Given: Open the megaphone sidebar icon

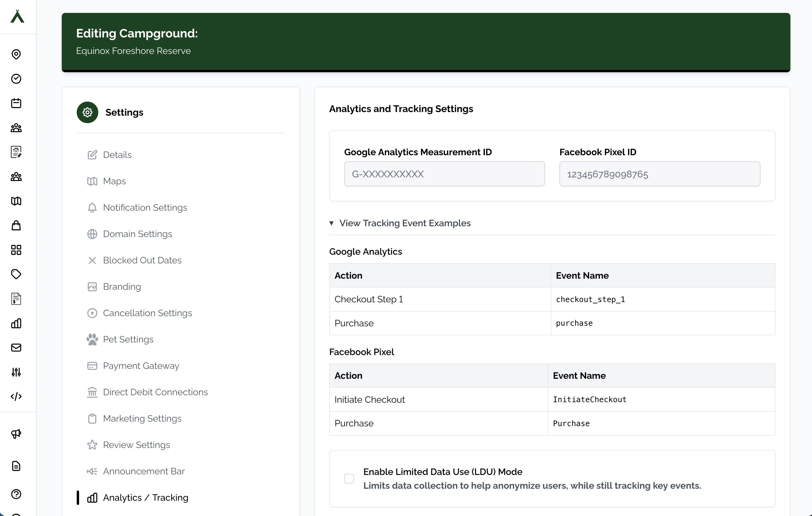Looking at the screenshot, I should 16,434.
